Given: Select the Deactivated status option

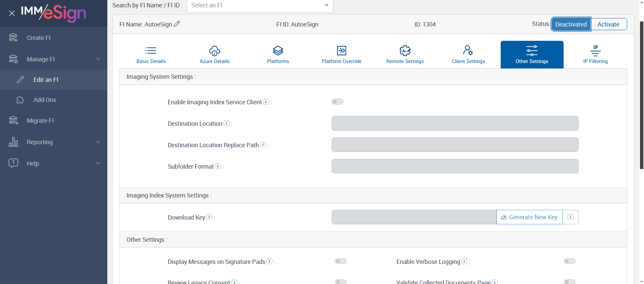Looking at the screenshot, I should point(571,24).
